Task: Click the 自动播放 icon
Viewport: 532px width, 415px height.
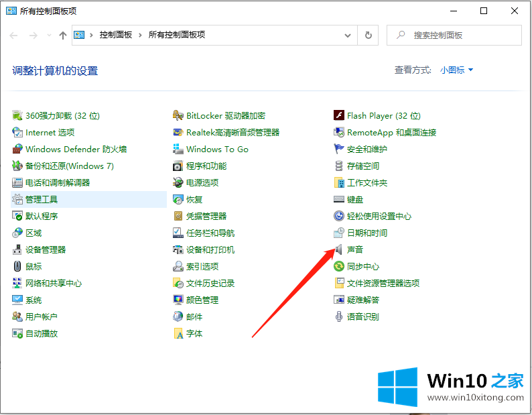Action: [x=17, y=333]
